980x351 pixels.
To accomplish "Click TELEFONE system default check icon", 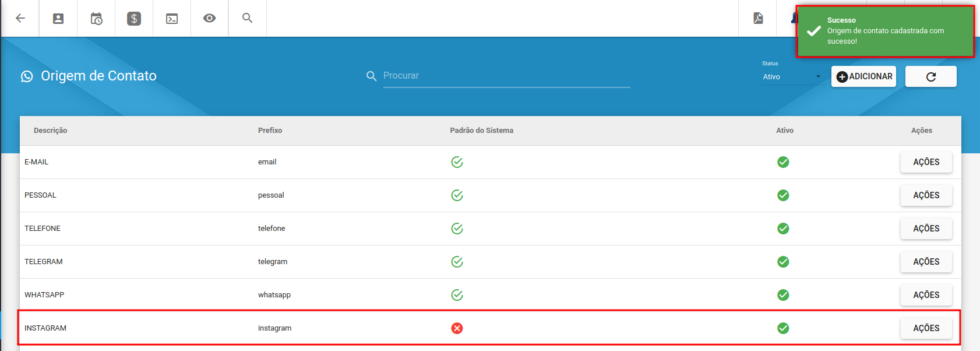I will [457, 229].
